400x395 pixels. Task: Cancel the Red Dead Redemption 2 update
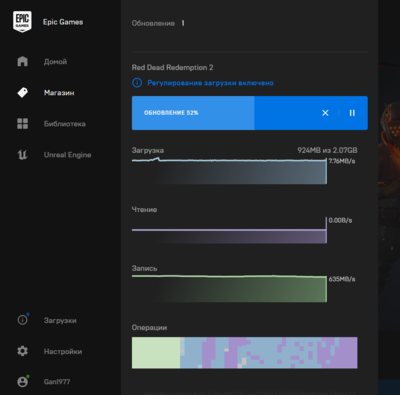click(325, 113)
